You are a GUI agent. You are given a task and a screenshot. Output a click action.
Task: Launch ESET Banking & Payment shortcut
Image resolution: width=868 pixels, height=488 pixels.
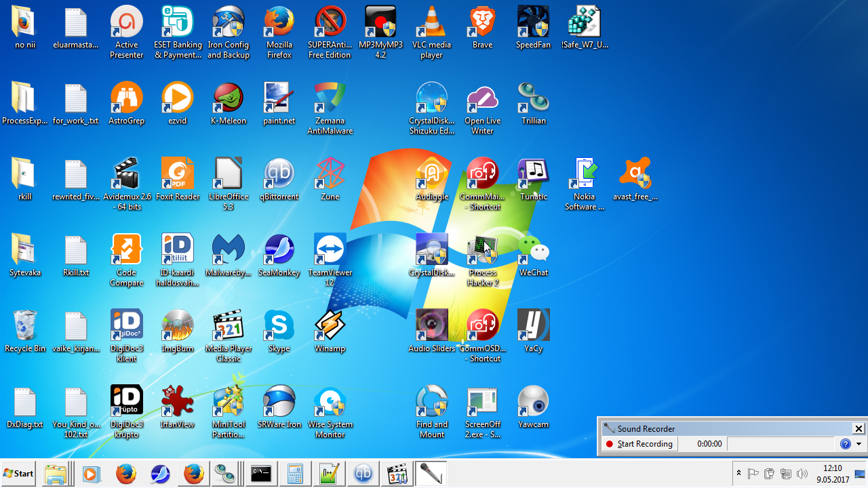pyautogui.click(x=178, y=33)
